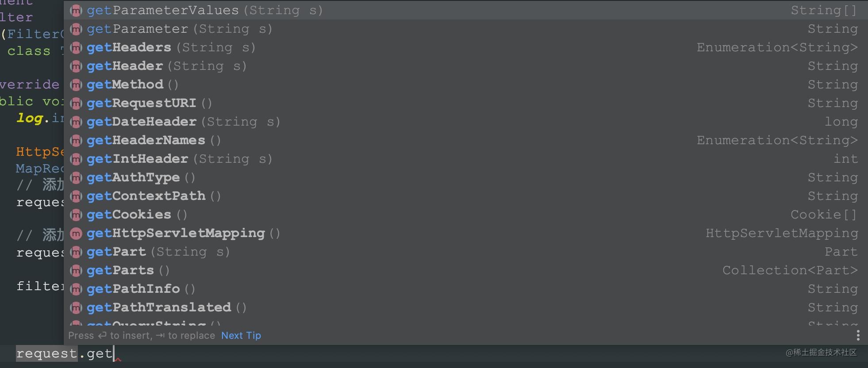Click the method icon beside getMethod

pyautogui.click(x=76, y=84)
